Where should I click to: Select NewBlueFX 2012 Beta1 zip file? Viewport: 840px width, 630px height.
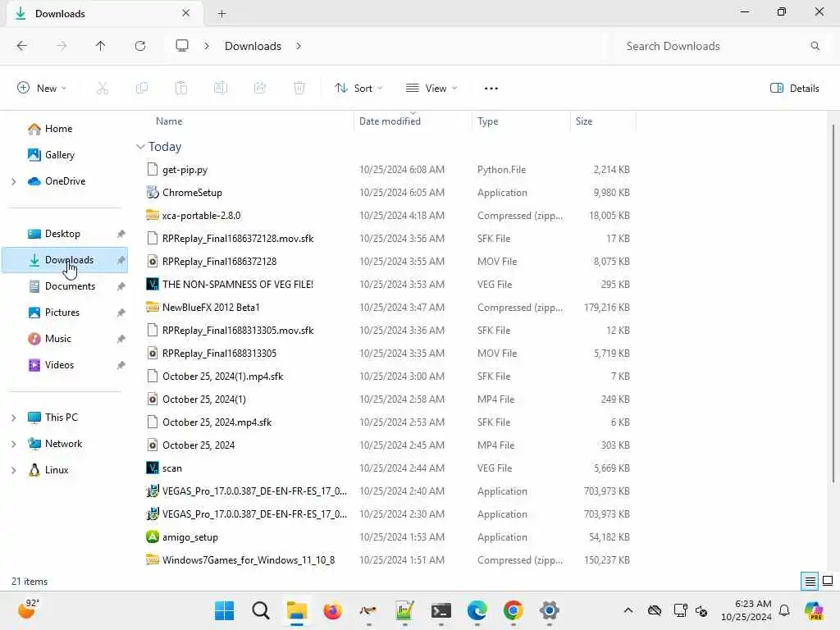pyautogui.click(x=211, y=307)
